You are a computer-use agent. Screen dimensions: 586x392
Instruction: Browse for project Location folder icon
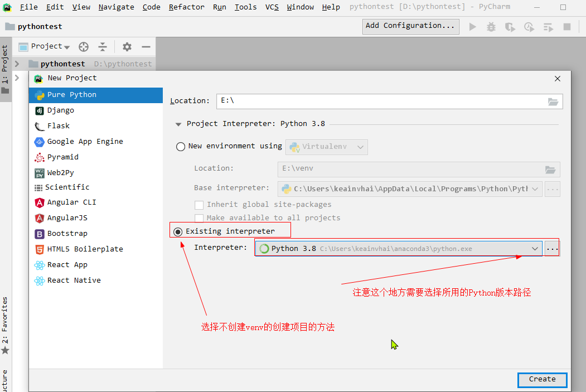tap(553, 101)
